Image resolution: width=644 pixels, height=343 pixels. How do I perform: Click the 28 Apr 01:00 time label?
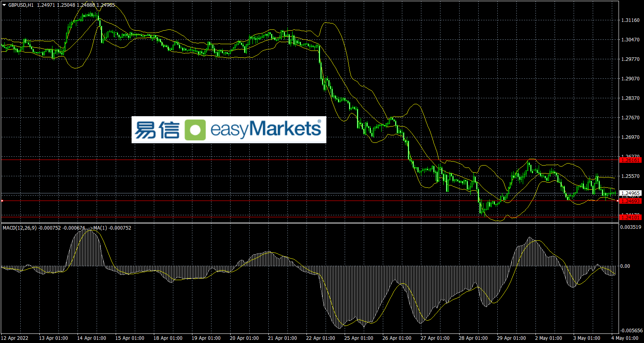[x=473, y=338]
